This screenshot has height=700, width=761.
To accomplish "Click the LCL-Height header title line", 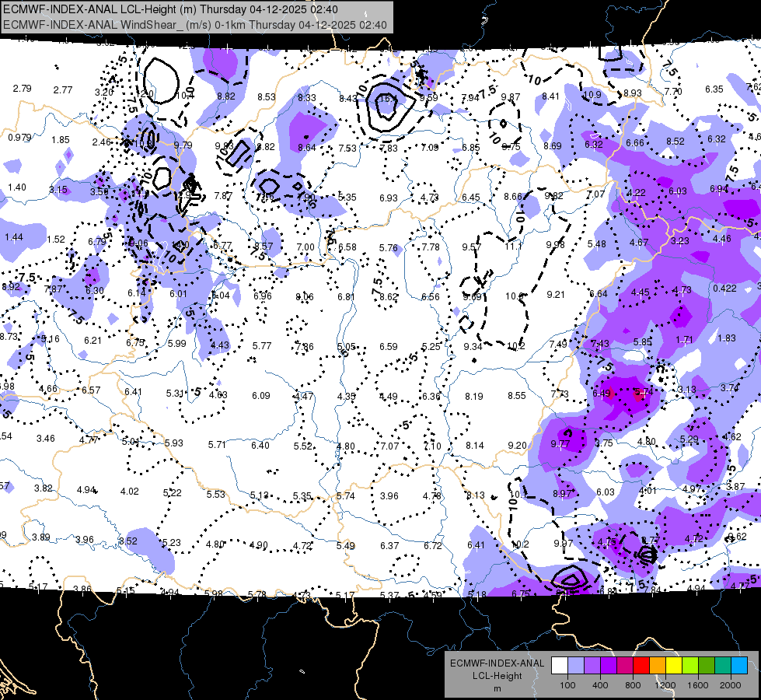I will pyautogui.click(x=171, y=9).
